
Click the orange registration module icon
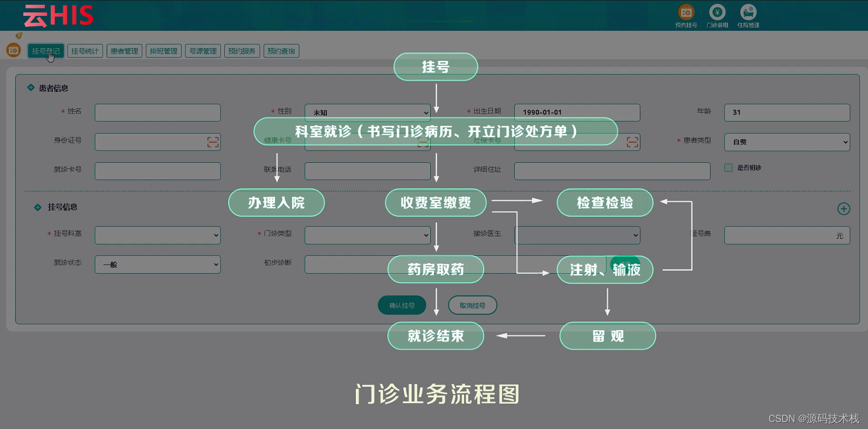pyautogui.click(x=13, y=50)
